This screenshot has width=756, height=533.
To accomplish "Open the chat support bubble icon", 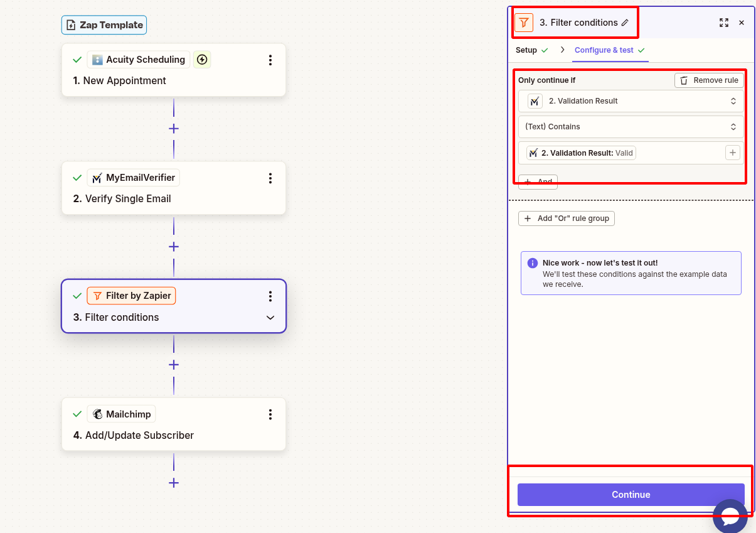I will tap(730, 516).
